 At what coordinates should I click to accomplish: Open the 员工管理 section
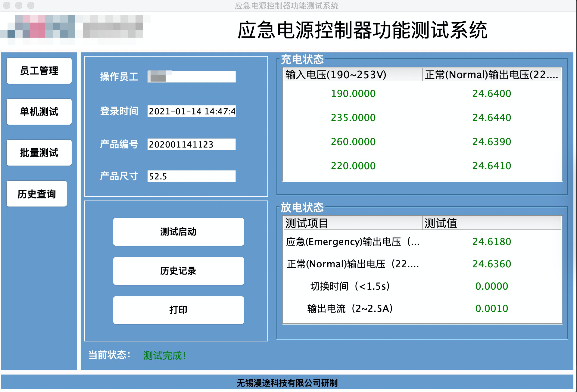coord(39,71)
